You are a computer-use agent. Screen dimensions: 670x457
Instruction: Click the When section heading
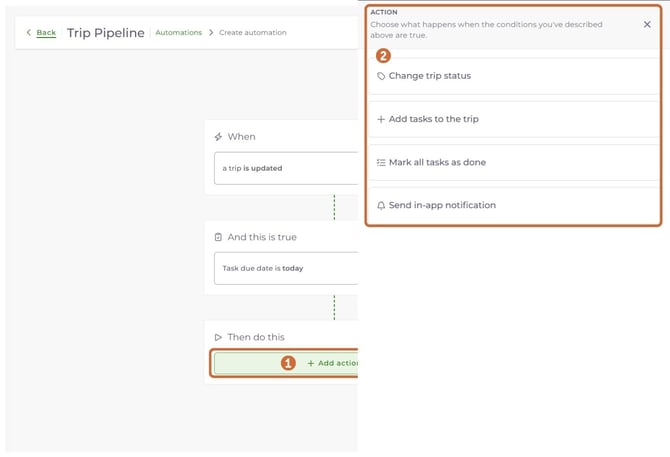pyautogui.click(x=241, y=137)
